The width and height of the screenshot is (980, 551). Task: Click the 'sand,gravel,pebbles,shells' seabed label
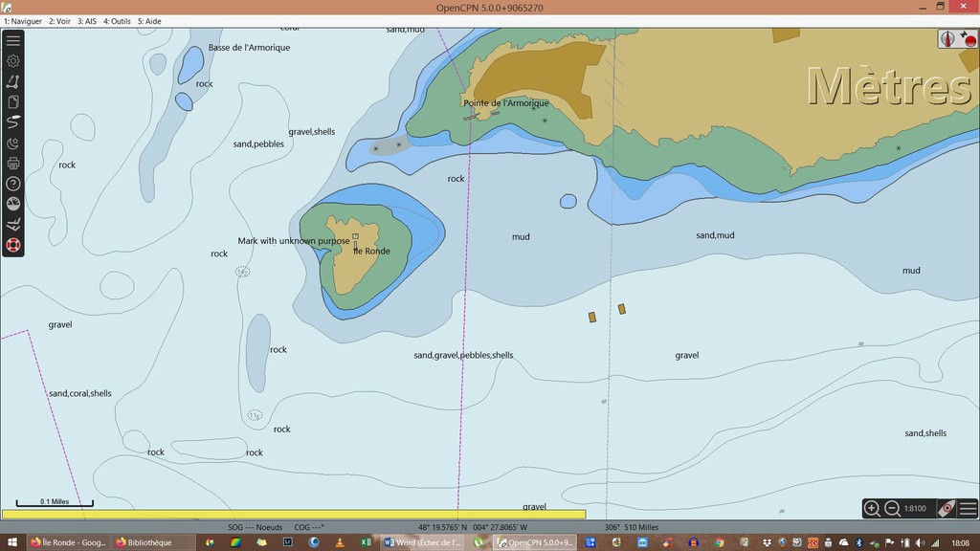coord(463,356)
